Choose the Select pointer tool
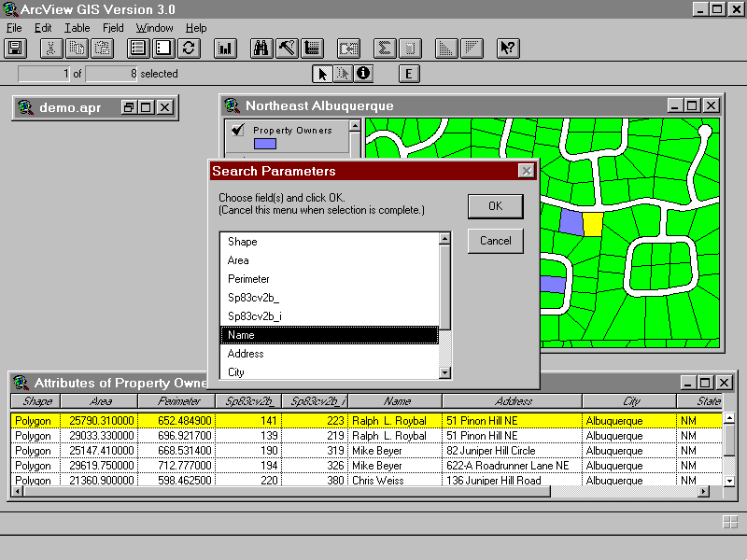 tap(322, 74)
